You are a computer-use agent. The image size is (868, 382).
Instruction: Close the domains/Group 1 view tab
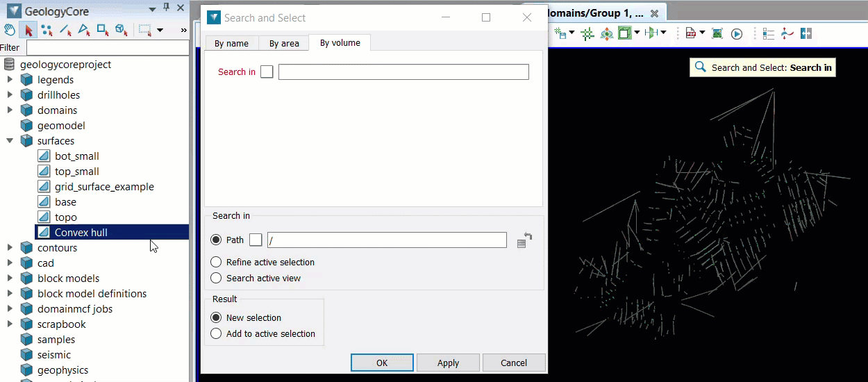(x=654, y=13)
